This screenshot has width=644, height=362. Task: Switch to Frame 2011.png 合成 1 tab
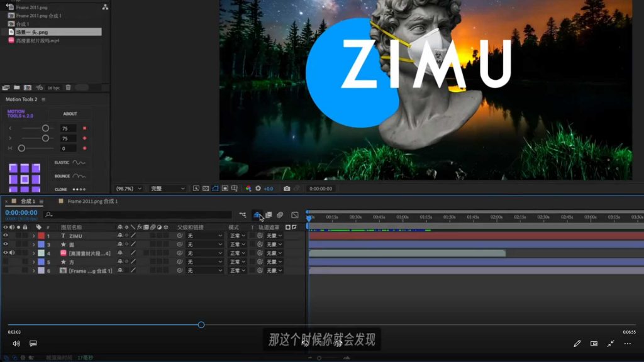click(92, 202)
